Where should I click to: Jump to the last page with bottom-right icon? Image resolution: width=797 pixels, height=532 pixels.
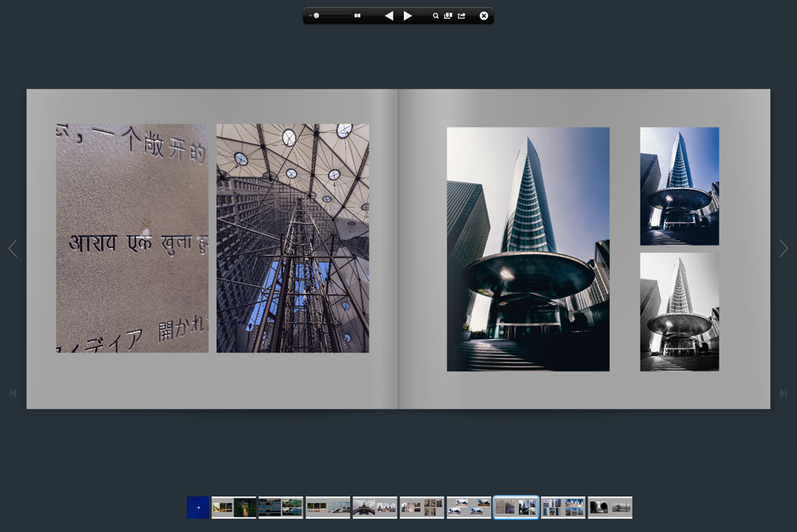pos(783,393)
